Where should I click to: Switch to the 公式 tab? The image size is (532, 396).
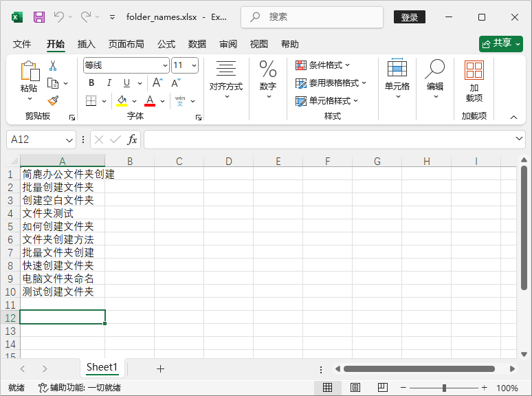pos(166,44)
